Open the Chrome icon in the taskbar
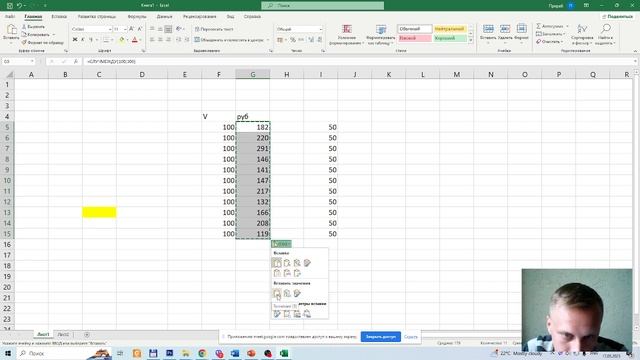The image size is (640, 360). tap(202, 353)
